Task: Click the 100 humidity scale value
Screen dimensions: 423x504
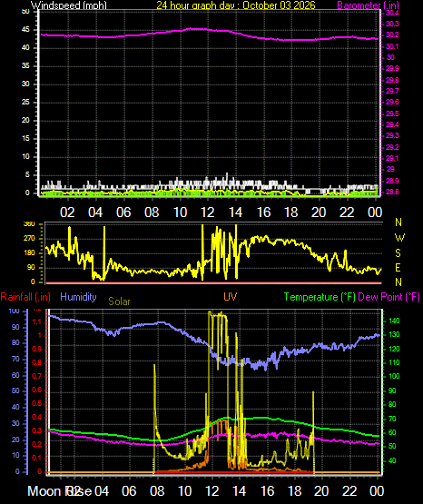Action: (x=15, y=311)
